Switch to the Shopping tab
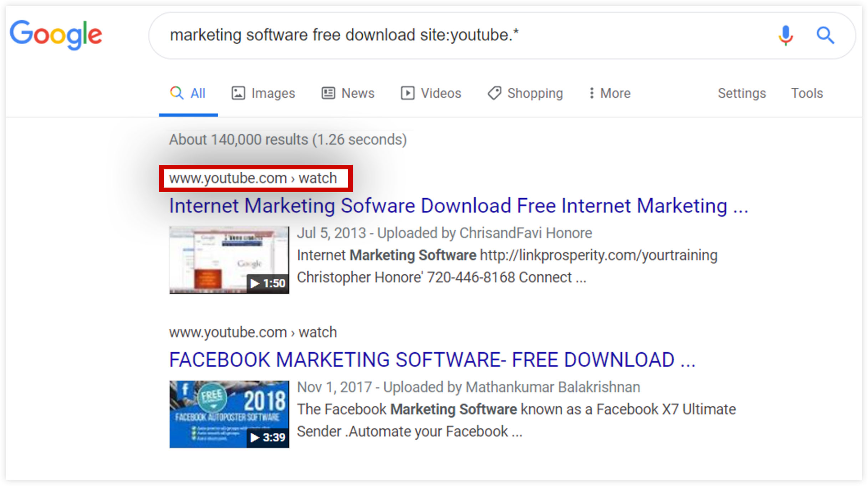Viewport: 868px width, 486px height. pos(525,93)
